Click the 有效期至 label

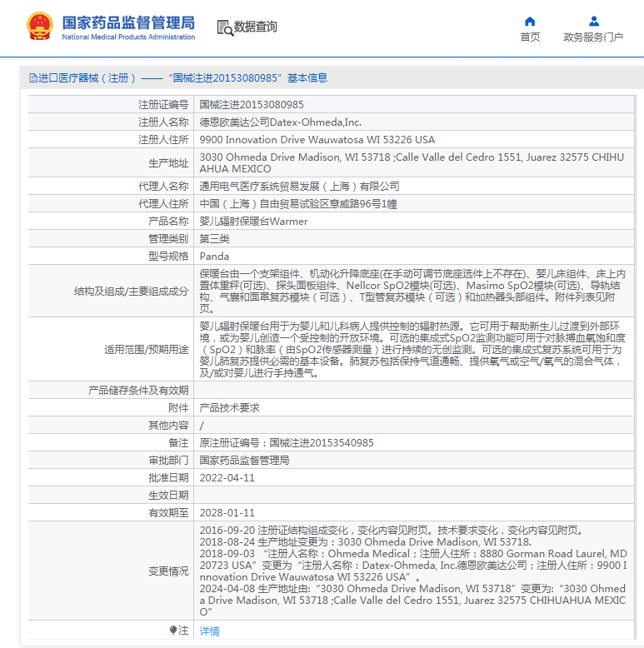[x=168, y=513]
